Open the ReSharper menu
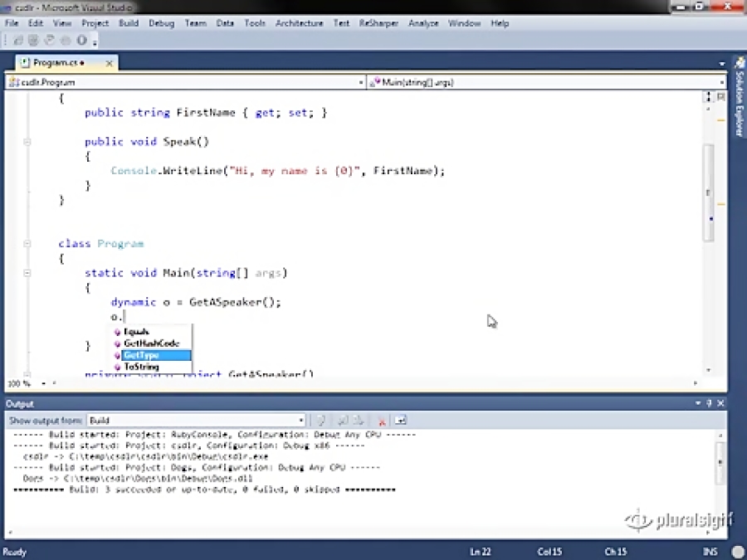This screenshot has height=560, width=747. [378, 23]
